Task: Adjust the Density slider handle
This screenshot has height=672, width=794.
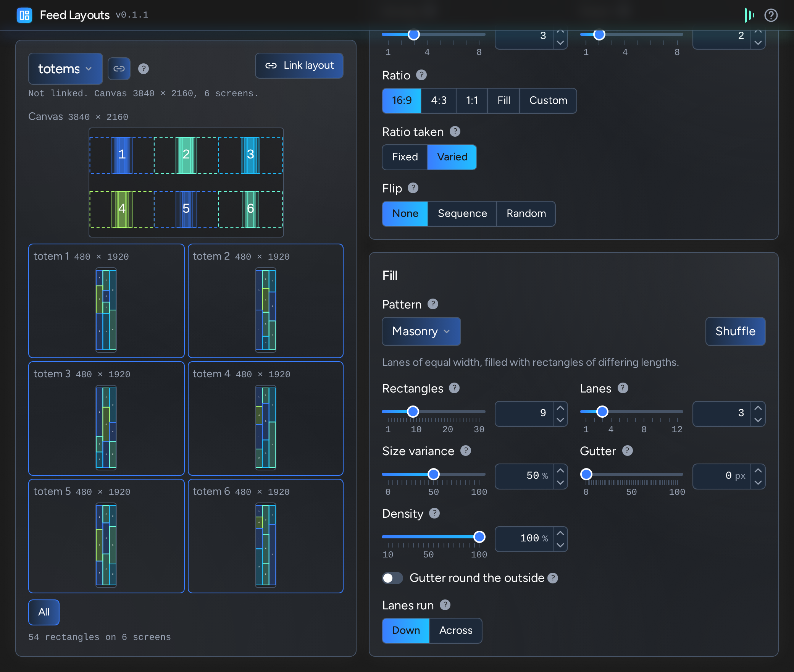Action: [x=479, y=537]
